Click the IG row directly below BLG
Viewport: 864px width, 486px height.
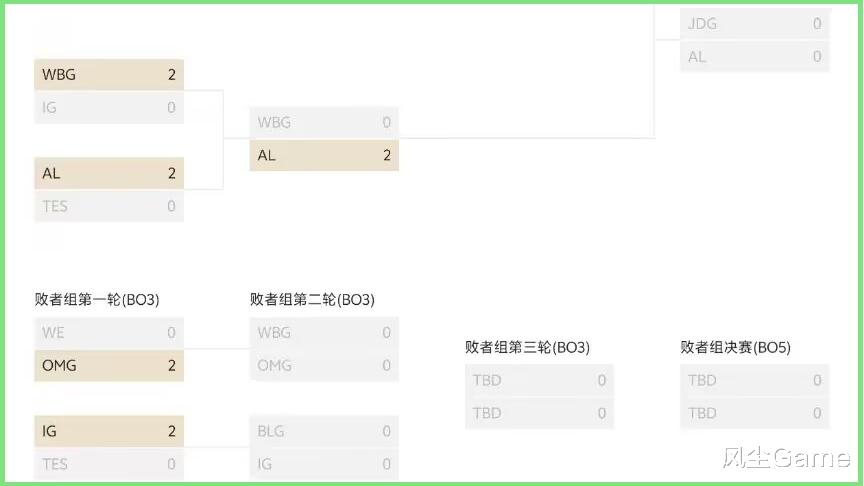(324, 464)
